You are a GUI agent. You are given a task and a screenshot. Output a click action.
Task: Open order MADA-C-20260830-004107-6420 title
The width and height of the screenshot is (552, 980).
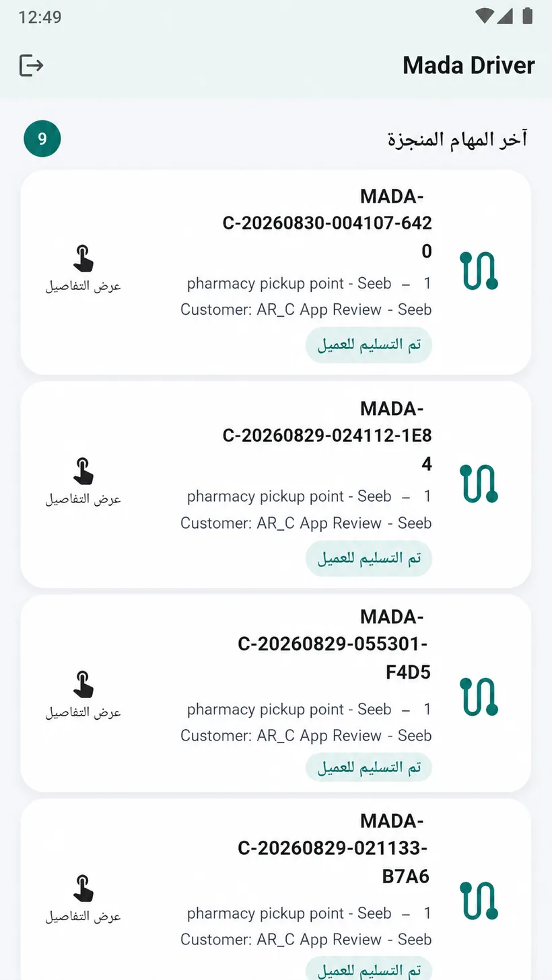(x=328, y=223)
